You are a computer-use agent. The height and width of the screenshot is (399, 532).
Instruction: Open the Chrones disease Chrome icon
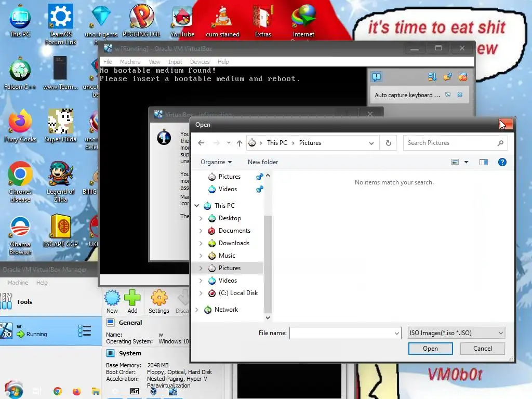click(x=20, y=182)
